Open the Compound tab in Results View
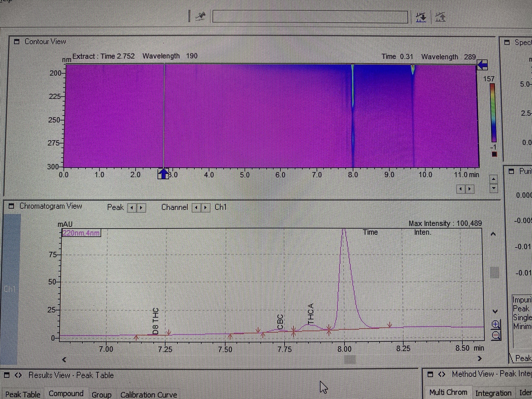Image resolution: width=532 pixels, height=399 pixels. (66, 394)
